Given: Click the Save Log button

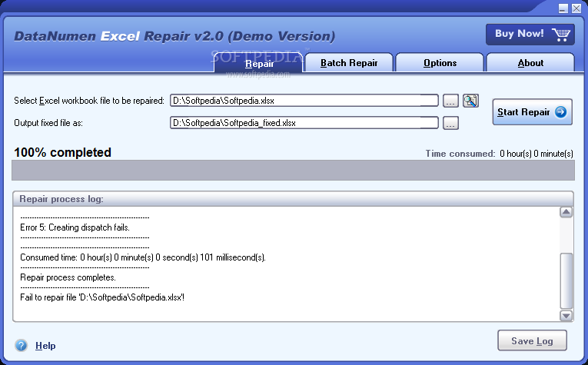Looking at the screenshot, I should click(x=532, y=340).
